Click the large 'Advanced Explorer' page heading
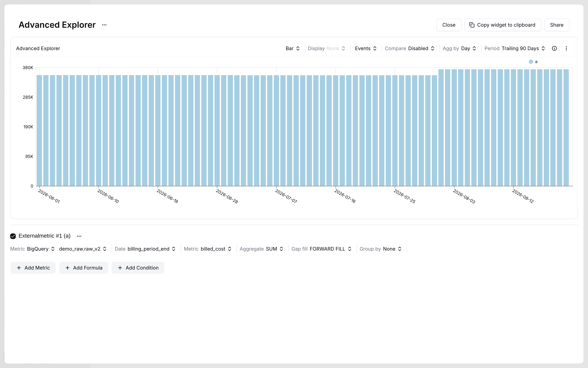The width and height of the screenshot is (588, 368). coord(57,25)
